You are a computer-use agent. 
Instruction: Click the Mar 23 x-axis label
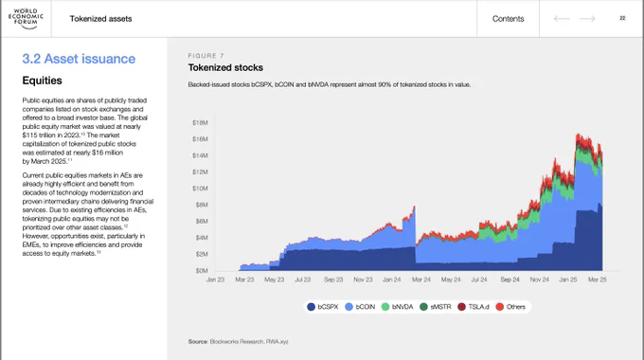click(244, 279)
